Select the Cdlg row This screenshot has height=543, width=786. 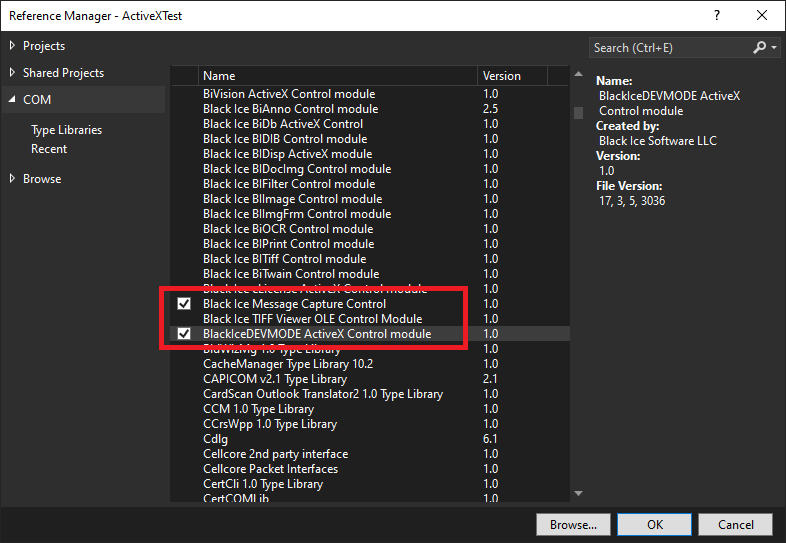click(369, 439)
